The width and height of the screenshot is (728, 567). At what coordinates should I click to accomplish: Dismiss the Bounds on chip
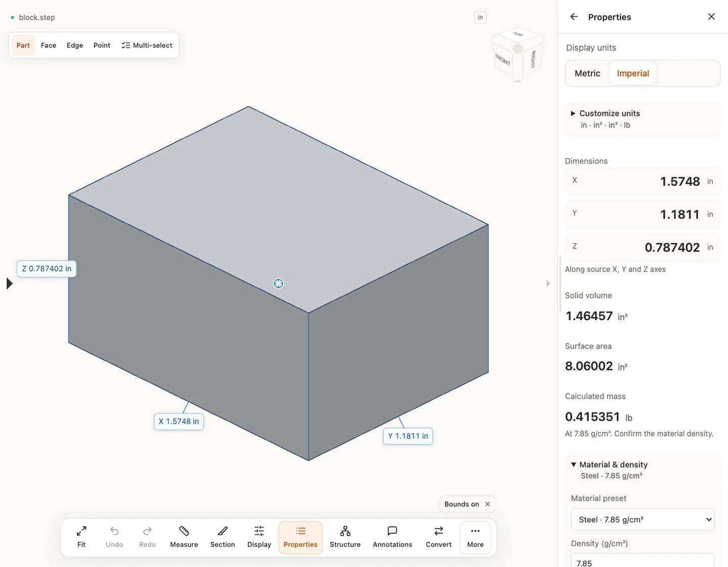coord(487,504)
